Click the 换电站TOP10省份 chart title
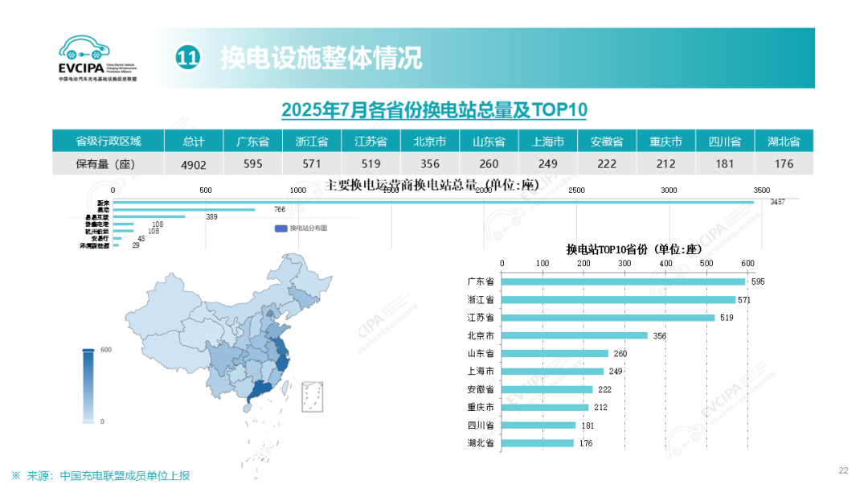The width and height of the screenshot is (868, 489). pos(629,249)
